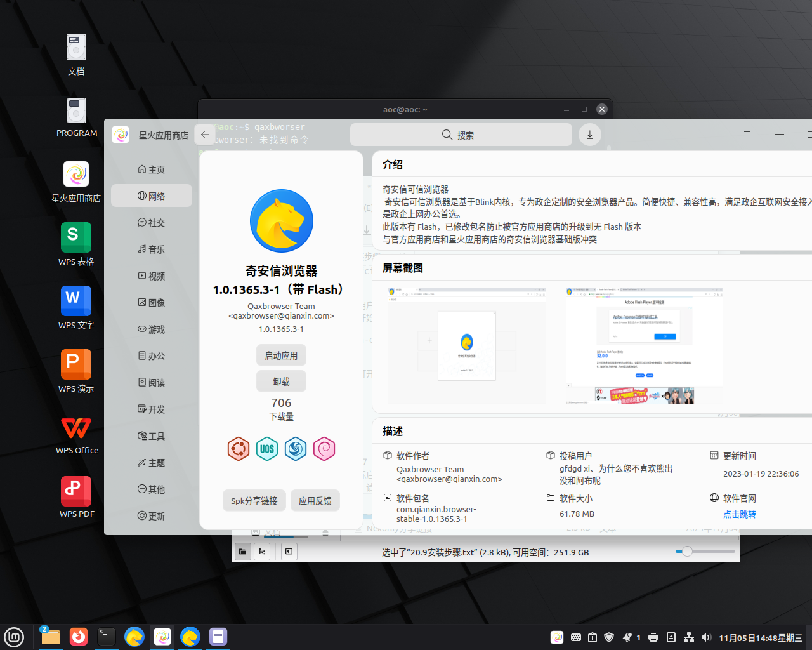
Task: Open the Linux Mint start menu
Action: (14, 637)
